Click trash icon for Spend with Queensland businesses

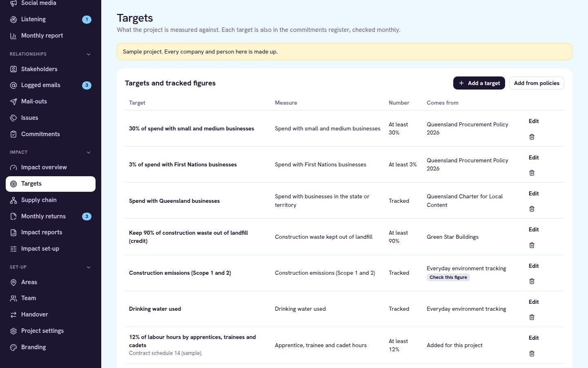pyautogui.click(x=532, y=209)
